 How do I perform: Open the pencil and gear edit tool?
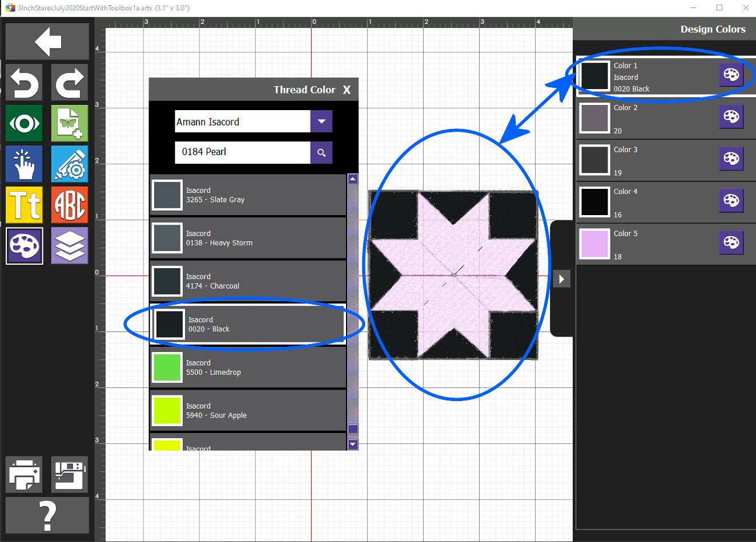pos(70,164)
